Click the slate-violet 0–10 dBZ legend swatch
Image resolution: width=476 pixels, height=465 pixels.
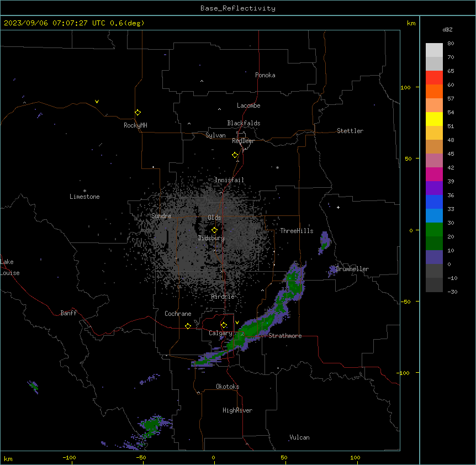click(434, 257)
